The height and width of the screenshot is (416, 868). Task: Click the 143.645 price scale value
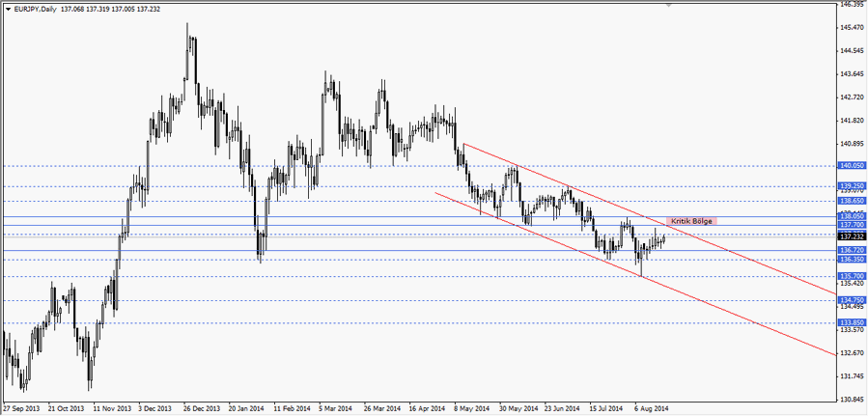852,73
